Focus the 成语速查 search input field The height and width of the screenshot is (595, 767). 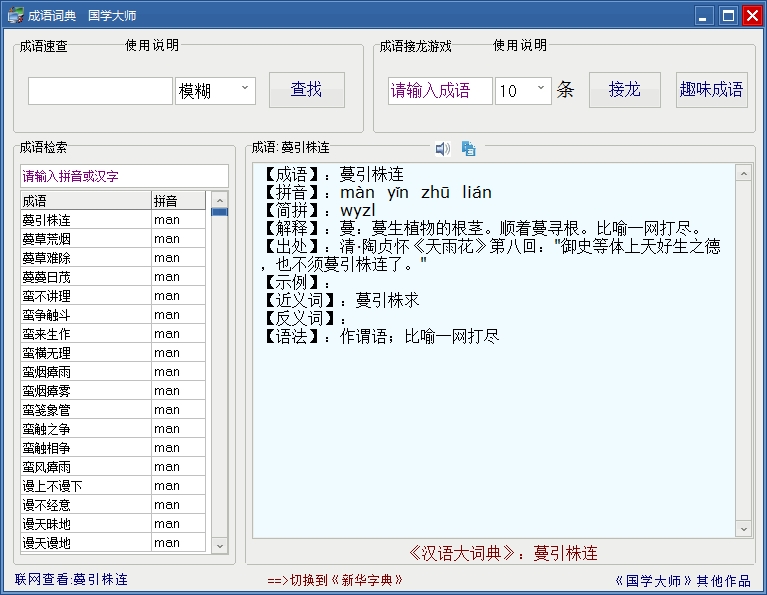click(100, 91)
